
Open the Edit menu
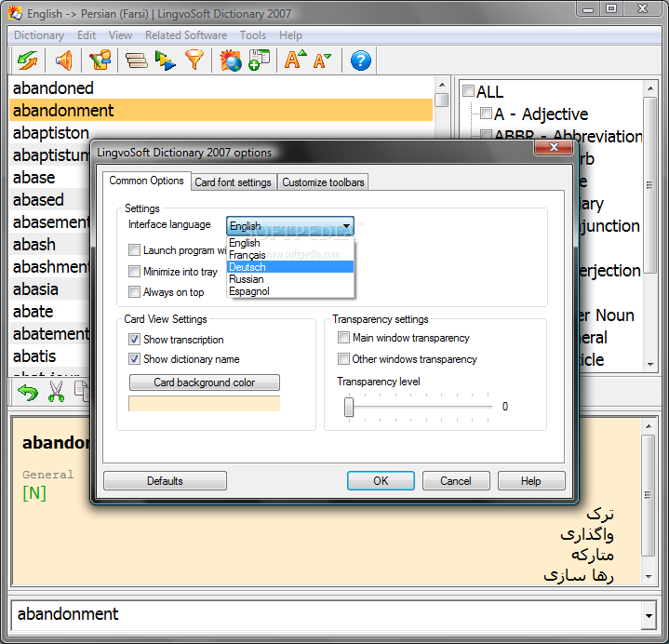[x=87, y=35]
